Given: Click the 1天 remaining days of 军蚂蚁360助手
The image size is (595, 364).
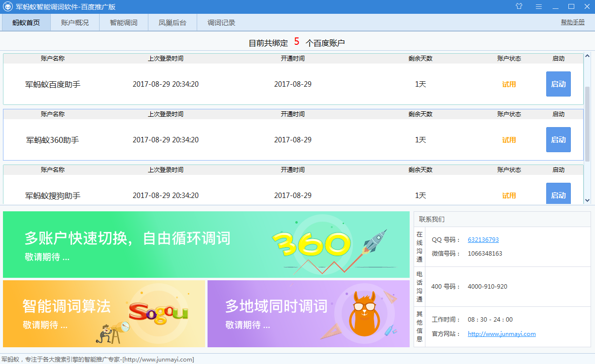Looking at the screenshot, I should pos(420,140).
